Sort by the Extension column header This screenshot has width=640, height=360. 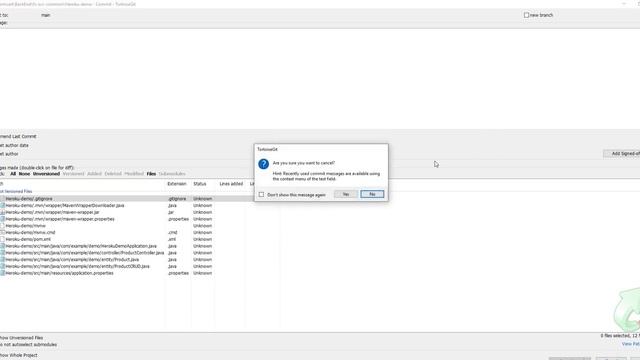pos(177,184)
